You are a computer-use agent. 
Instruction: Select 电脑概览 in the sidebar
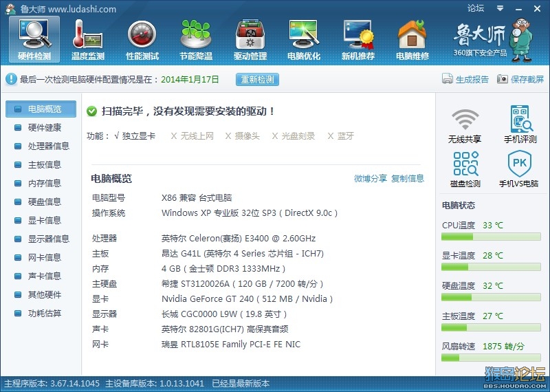pos(41,109)
